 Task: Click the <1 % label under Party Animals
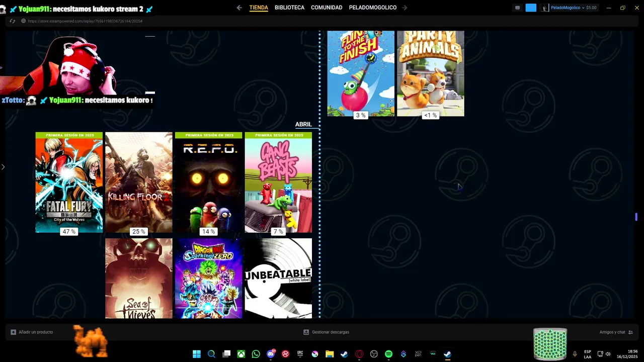tap(431, 115)
